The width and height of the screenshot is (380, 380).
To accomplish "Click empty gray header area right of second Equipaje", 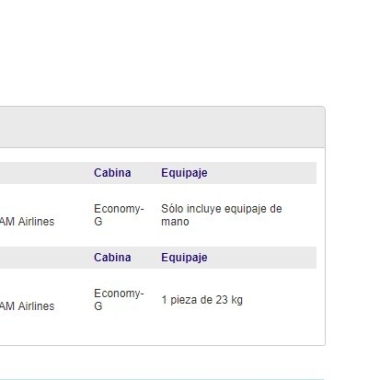I will point(262,257).
